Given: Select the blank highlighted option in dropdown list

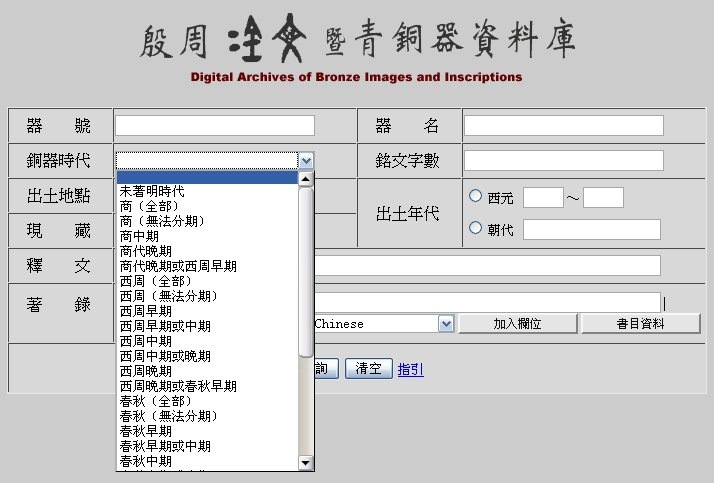Looking at the screenshot, I should point(207,178).
